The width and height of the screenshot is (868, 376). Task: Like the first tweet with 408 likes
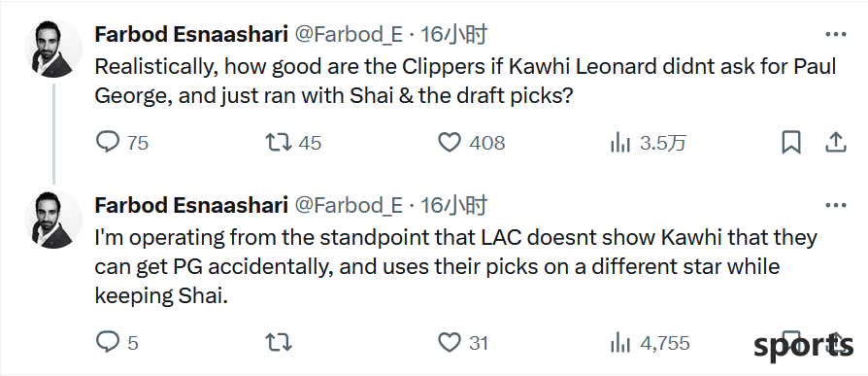(x=472, y=144)
